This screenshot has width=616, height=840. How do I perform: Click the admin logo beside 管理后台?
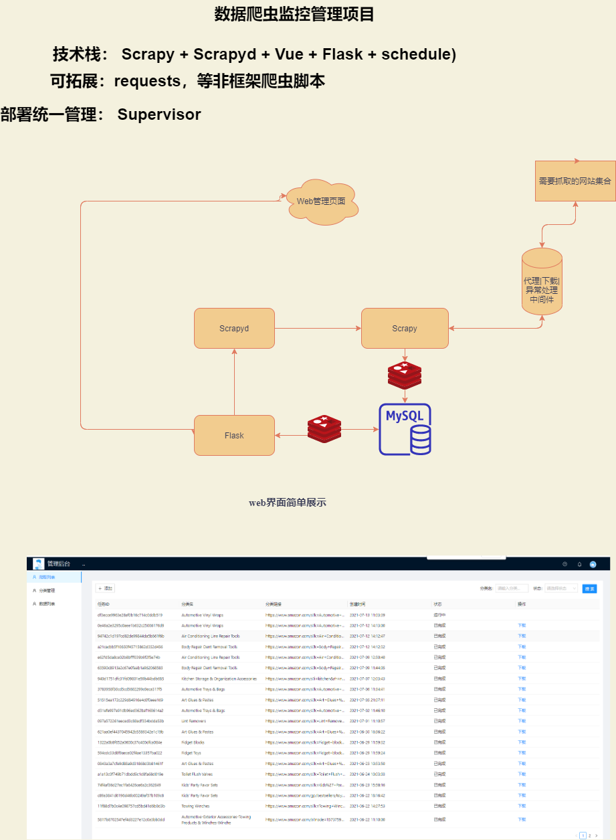[x=38, y=564]
